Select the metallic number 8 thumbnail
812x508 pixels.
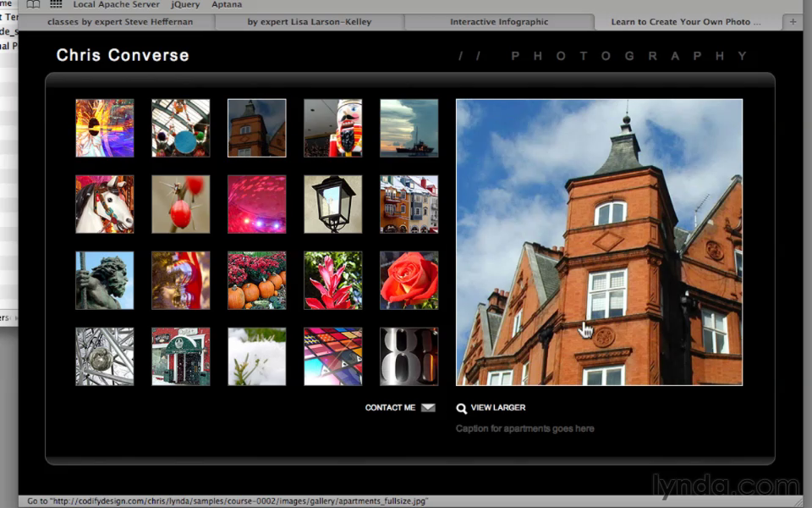pyautogui.click(x=409, y=356)
